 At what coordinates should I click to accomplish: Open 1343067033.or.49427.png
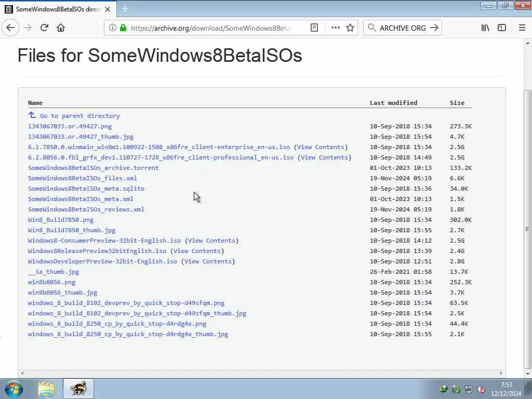(x=70, y=126)
